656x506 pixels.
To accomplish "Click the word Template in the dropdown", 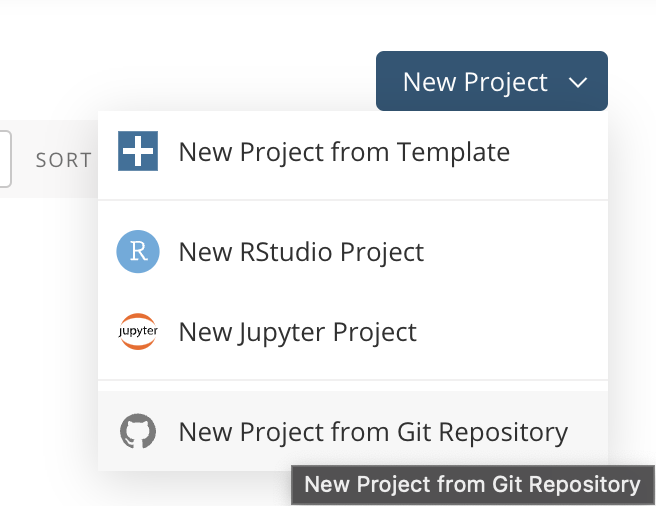I will coord(453,152).
